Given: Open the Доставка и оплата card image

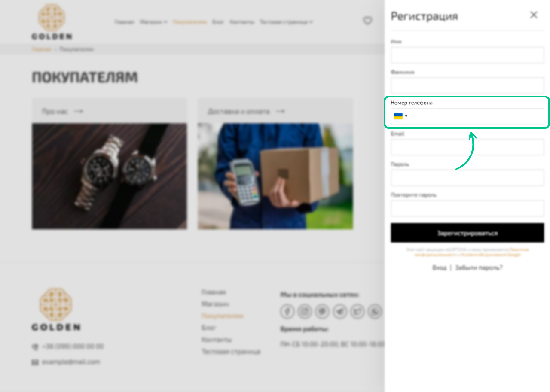Looking at the screenshot, I should (x=275, y=176).
